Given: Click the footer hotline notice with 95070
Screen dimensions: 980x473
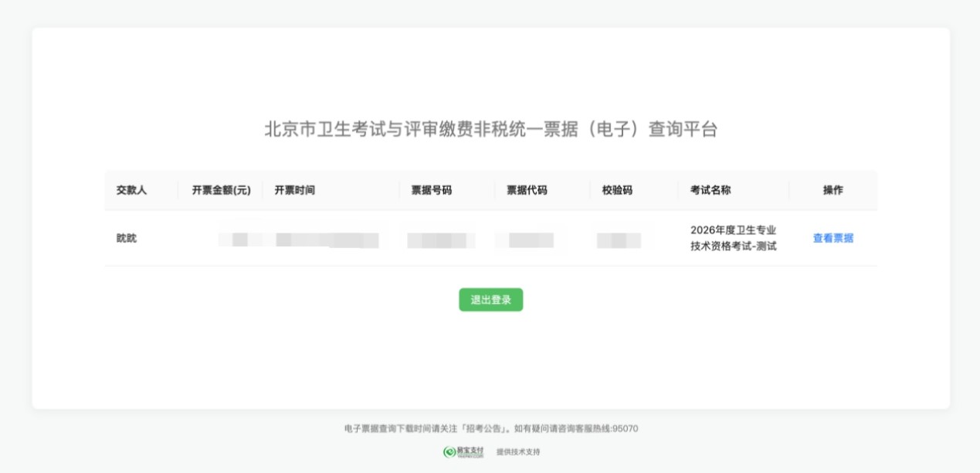Looking at the screenshot, I should 490,428.
